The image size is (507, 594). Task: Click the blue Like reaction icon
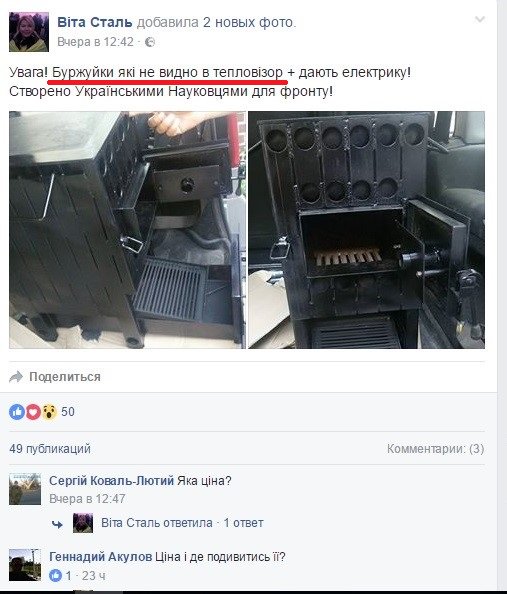point(17,412)
